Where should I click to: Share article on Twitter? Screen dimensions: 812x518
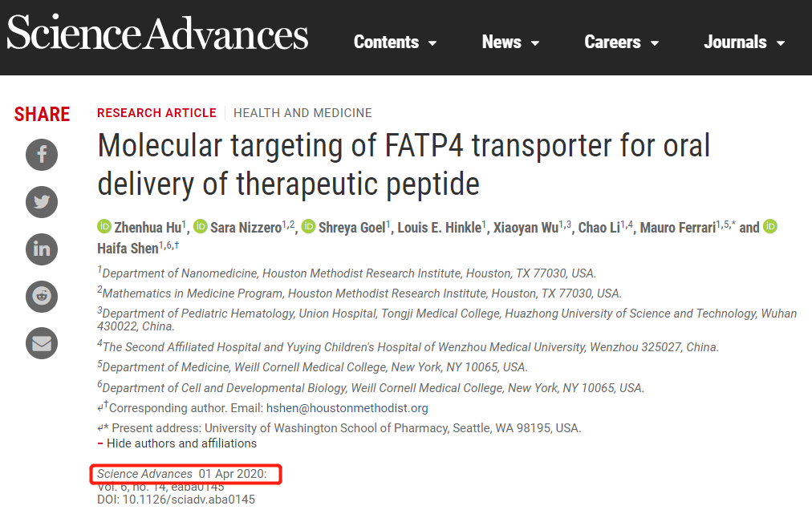coord(42,202)
